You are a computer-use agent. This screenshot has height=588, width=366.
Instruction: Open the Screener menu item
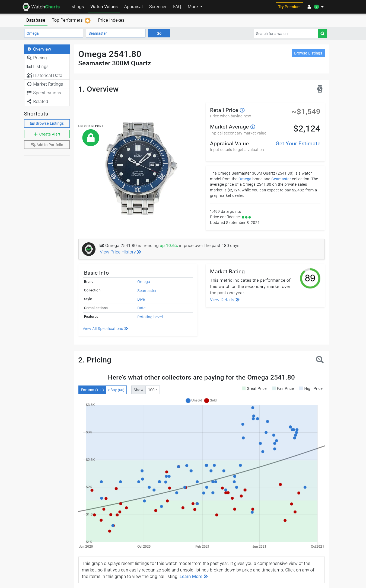(x=158, y=7)
